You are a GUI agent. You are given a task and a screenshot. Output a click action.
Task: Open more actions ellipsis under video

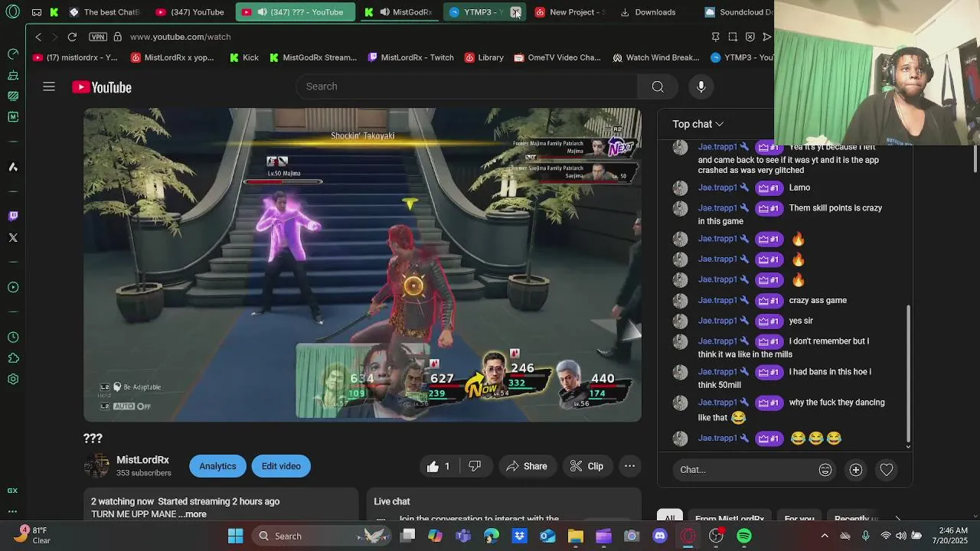(x=629, y=466)
